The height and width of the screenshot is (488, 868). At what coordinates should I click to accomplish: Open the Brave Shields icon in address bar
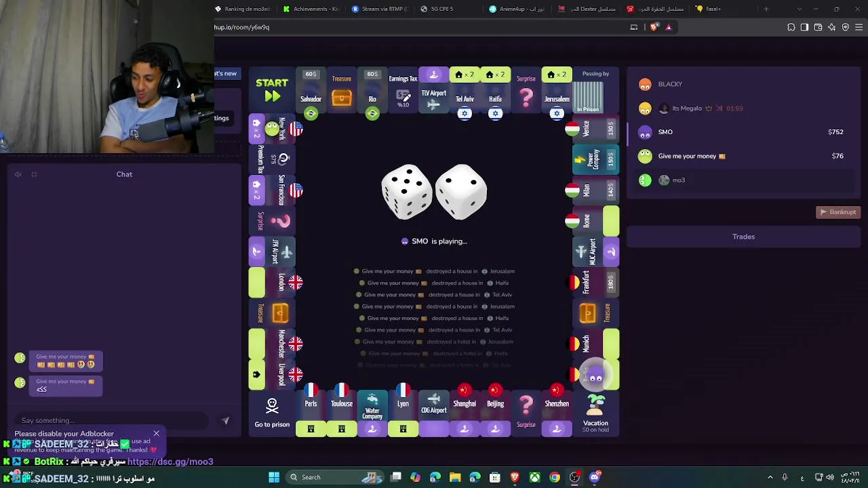tap(654, 27)
